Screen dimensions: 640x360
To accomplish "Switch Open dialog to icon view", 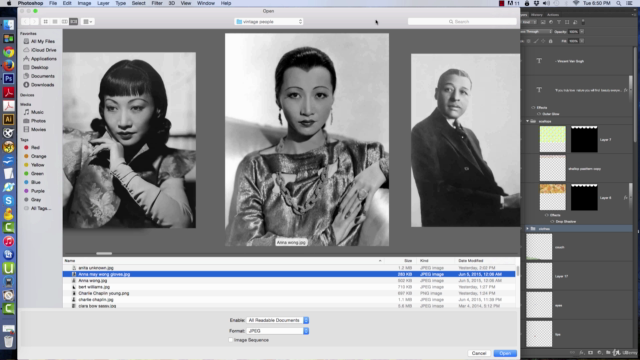I will point(45,21).
